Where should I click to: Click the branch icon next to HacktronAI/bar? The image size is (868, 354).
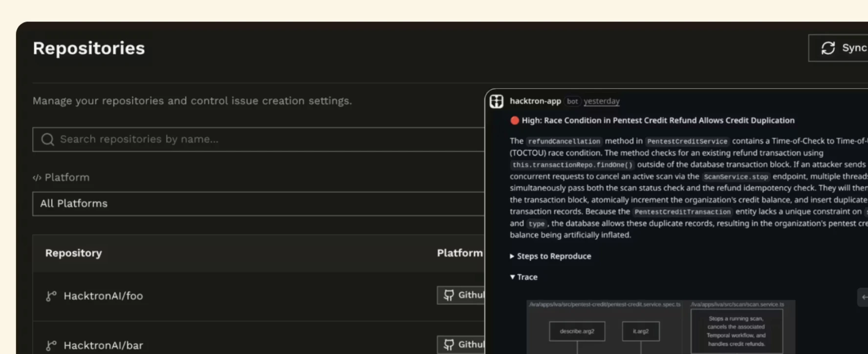coord(51,345)
